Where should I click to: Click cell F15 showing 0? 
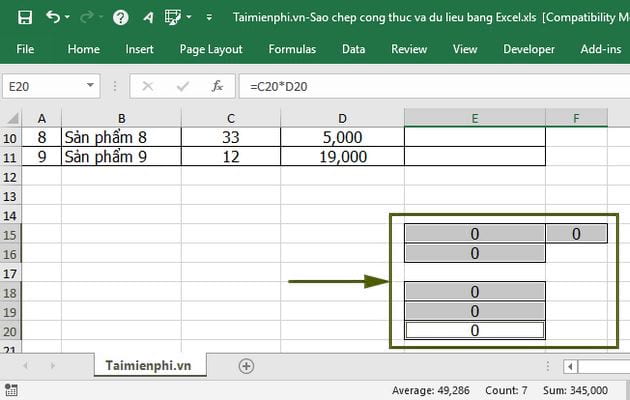tap(576, 234)
